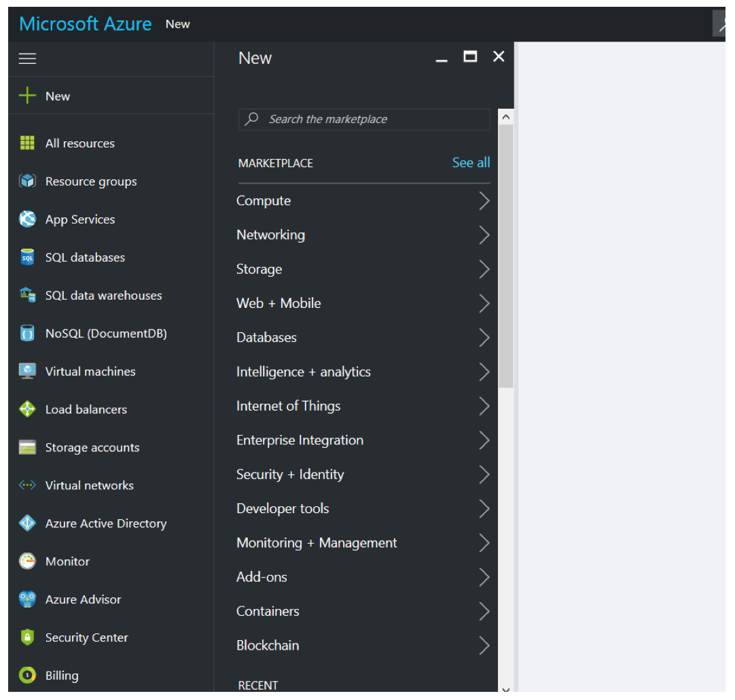Open the Monitor sidebar icon
735x700 pixels.
(27, 561)
